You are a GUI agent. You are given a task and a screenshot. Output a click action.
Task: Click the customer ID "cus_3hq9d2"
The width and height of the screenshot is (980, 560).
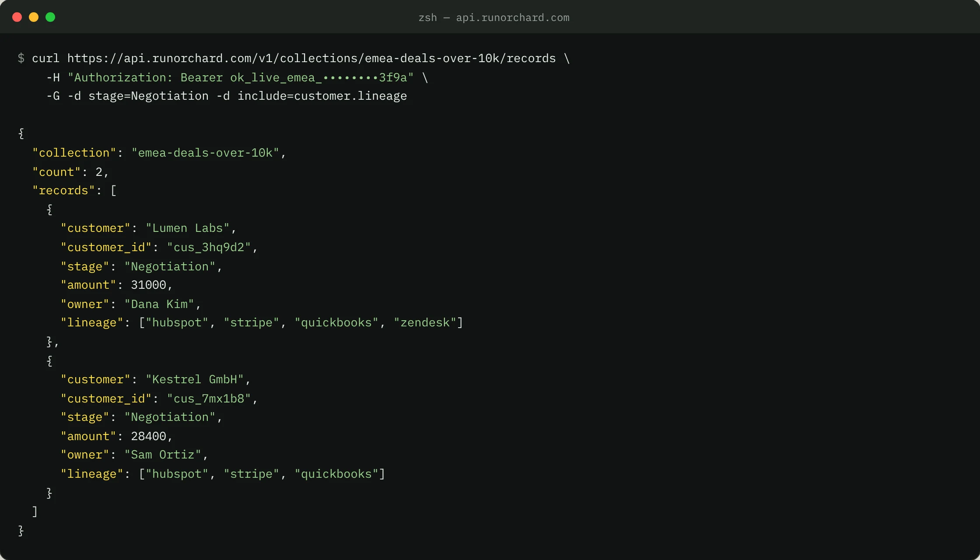tap(209, 247)
